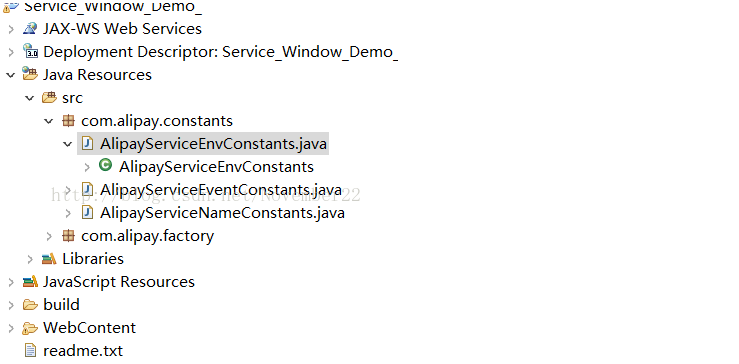This screenshot has width=739, height=364.
Task: Select the AlipayServiceEnvConstants.java entry
Action: 213,144
